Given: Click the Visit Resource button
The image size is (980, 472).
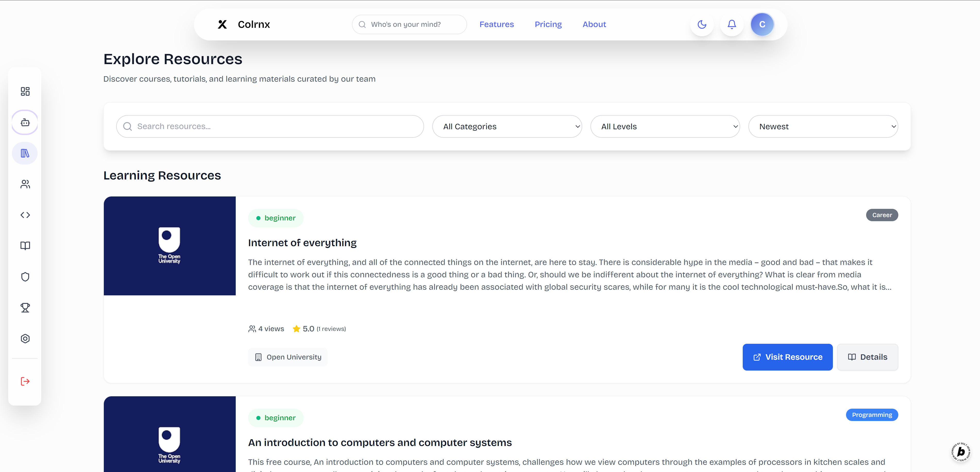Looking at the screenshot, I should [x=787, y=357].
